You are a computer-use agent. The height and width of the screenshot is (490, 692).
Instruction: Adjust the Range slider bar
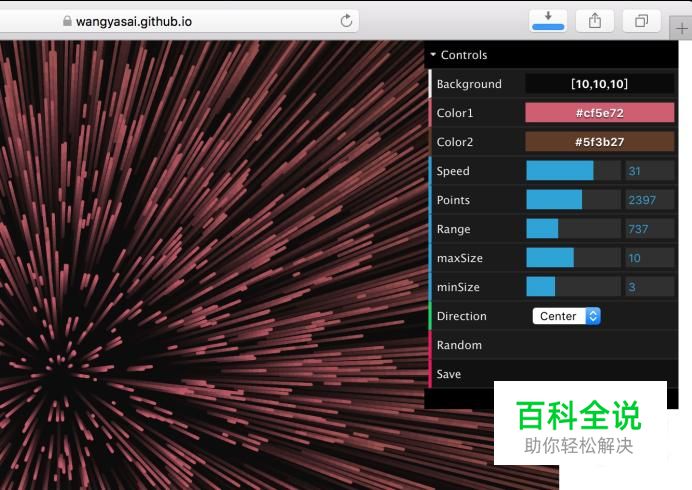coord(573,229)
